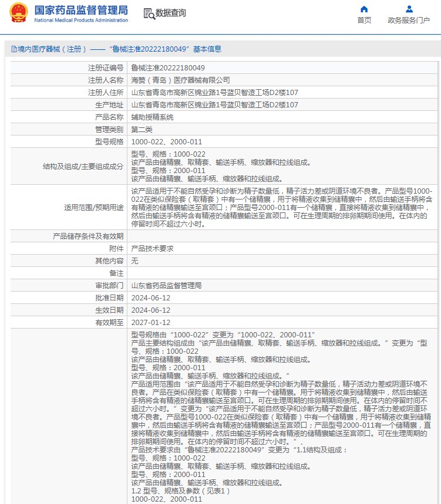Click the 生效日期 value 2024-06-12
This screenshot has height=504, width=441.
pyautogui.click(x=150, y=310)
